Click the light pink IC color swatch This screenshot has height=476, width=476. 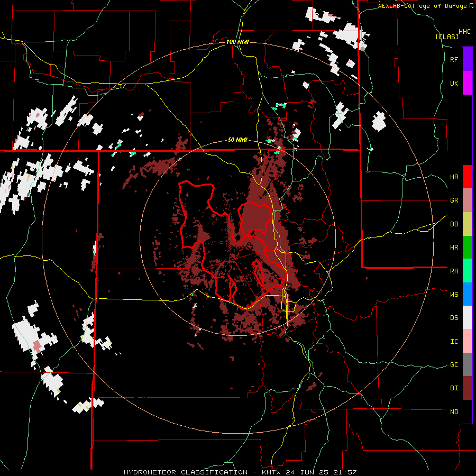click(x=467, y=341)
